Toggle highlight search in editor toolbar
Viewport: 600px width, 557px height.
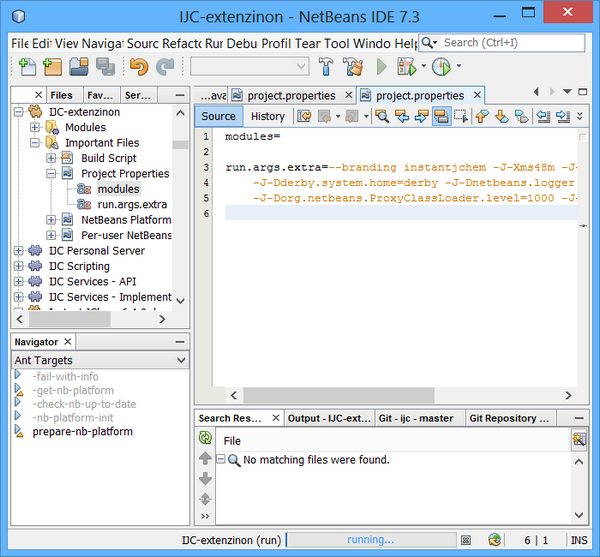(x=440, y=116)
